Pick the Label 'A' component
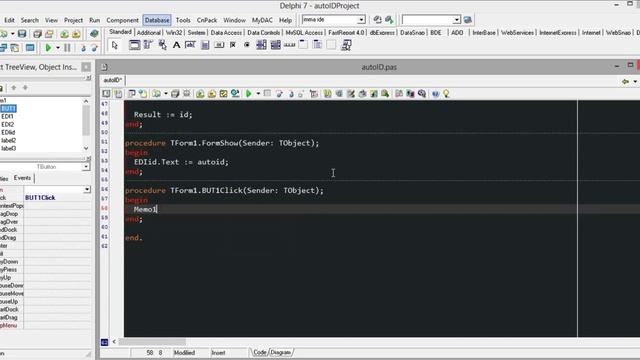This screenshot has height=360, width=640. (176, 45)
